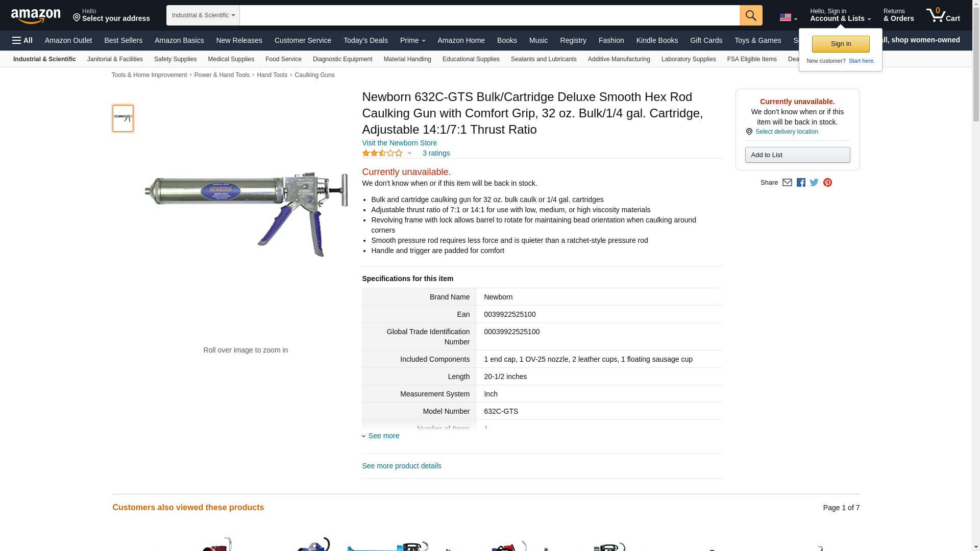The height and width of the screenshot is (551, 980).
Task: Share product on Twitter icon
Action: (x=814, y=183)
